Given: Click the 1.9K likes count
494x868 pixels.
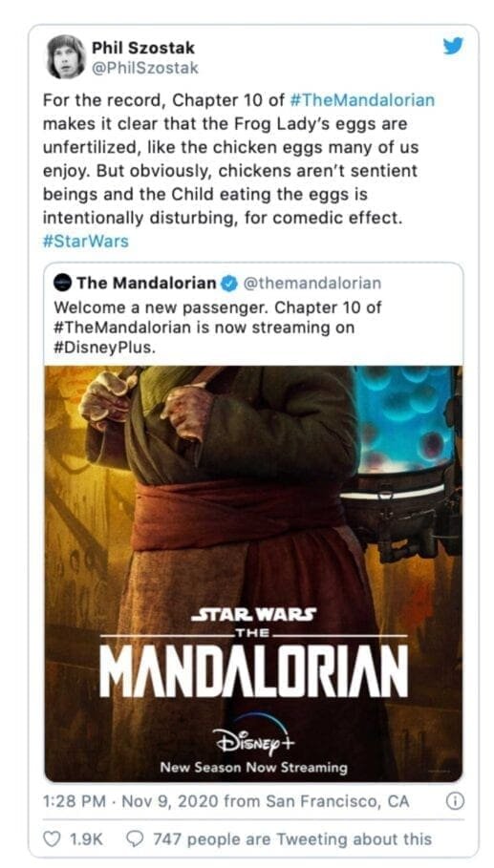Looking at the screenshot, I should coord(85,838).
